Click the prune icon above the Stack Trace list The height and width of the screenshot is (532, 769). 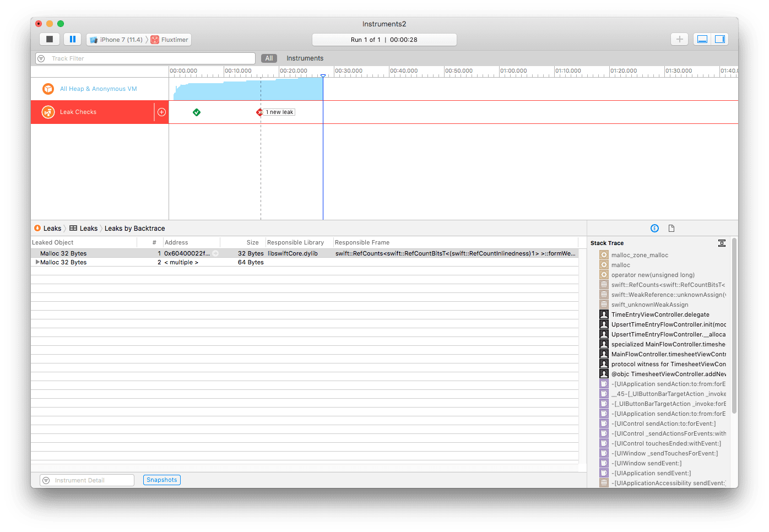tap(722, 243)
